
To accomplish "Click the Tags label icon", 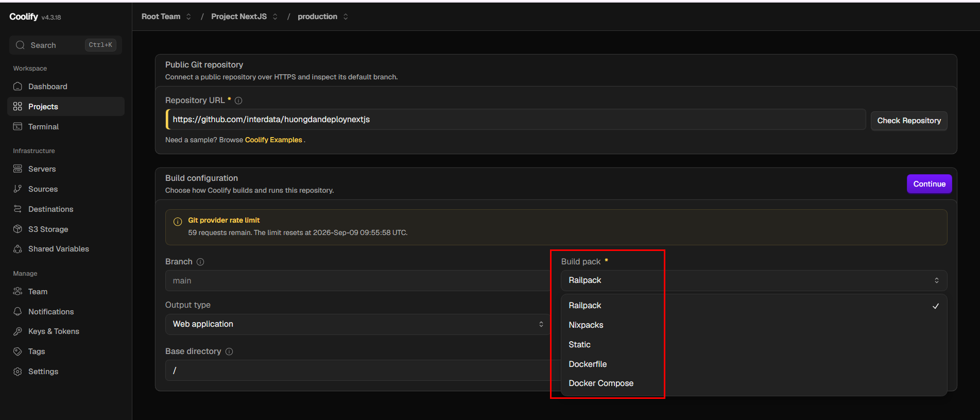I will [18, 351].
